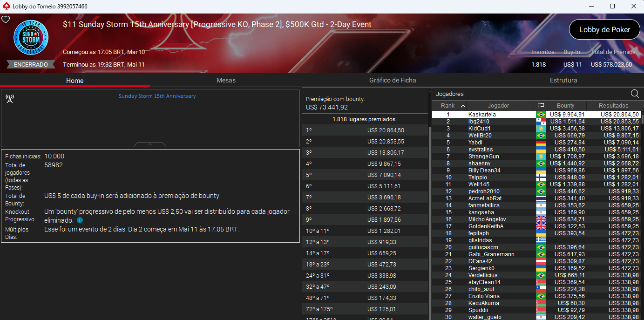The image size is (644, 320).
Task: Click the flag in fanmetallica row
Action: pos(541,205)
